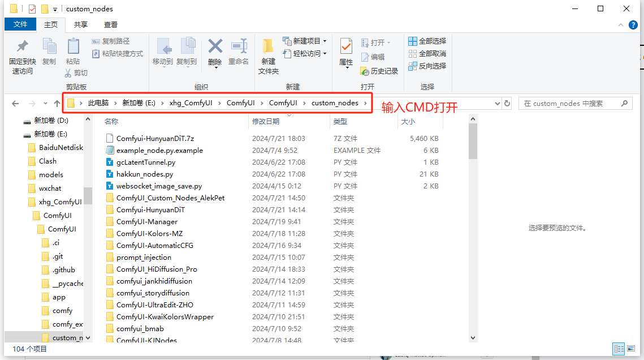644x360 pixels.
Task: Click the 属性 properties icon
Action: (x=346, y=46)
